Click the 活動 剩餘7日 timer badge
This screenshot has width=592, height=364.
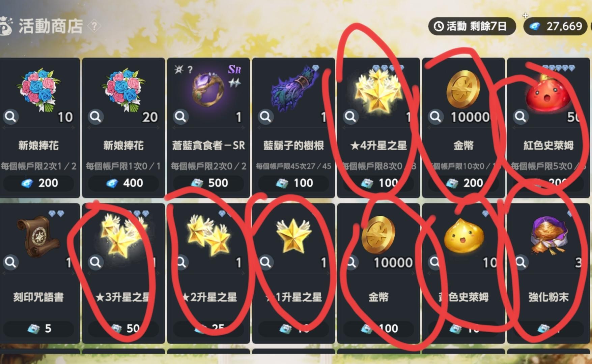pos(472,26)
